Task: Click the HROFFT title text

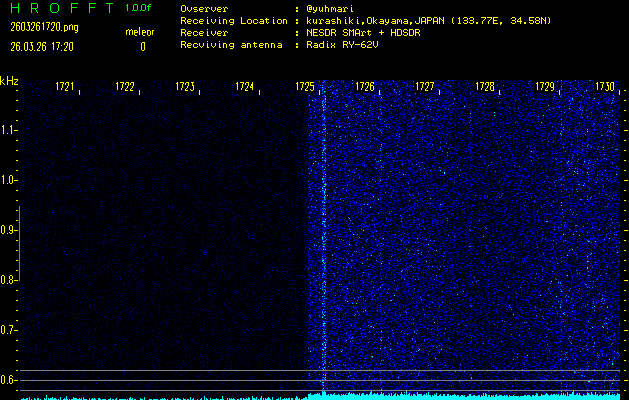Action: coord(62,8)
